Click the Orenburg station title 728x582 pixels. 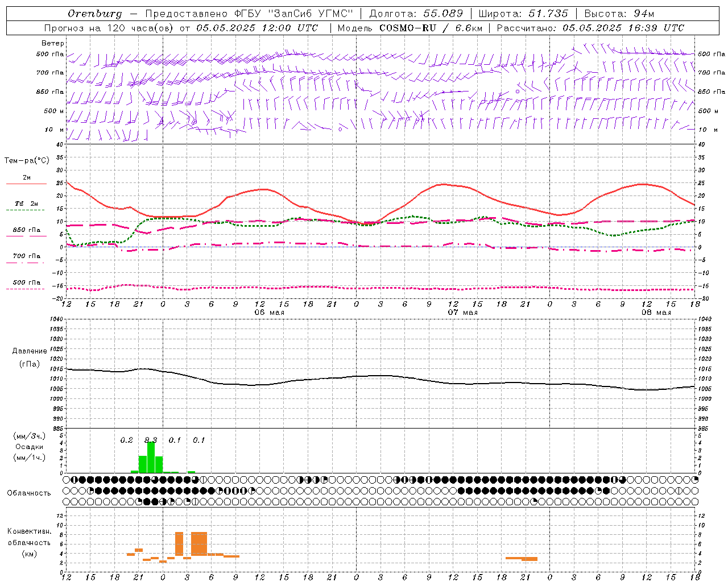(x=95, y=14)
